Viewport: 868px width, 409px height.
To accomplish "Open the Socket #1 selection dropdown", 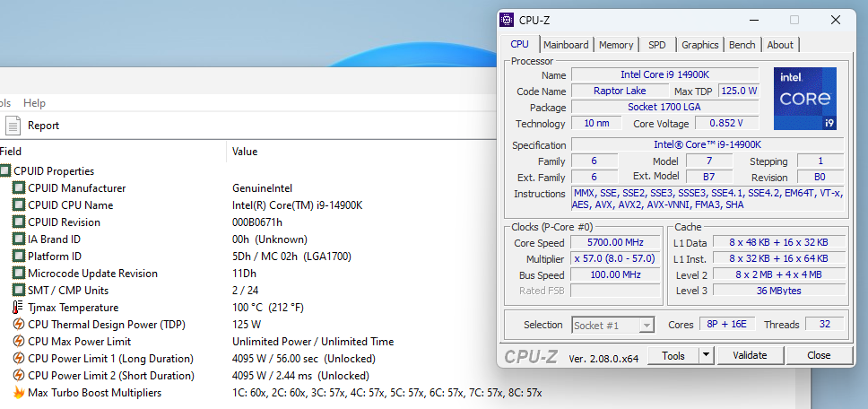I will pos(612,325).
